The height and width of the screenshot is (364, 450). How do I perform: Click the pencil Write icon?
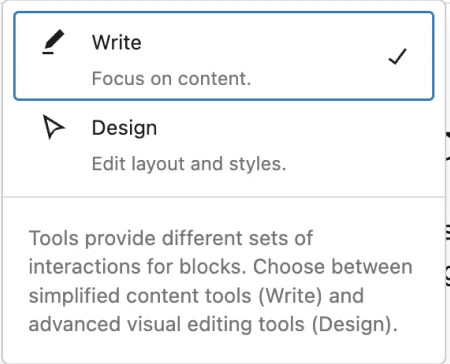click(x=53, y=42)
